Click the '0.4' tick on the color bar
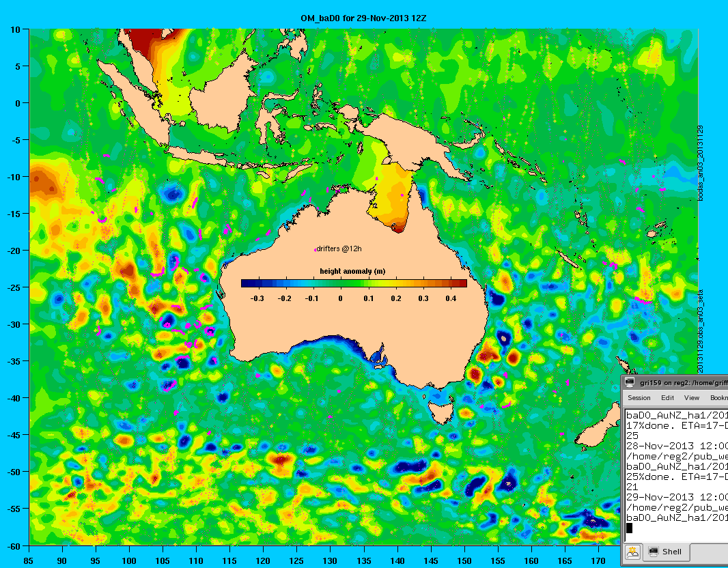 click(451, 298)
